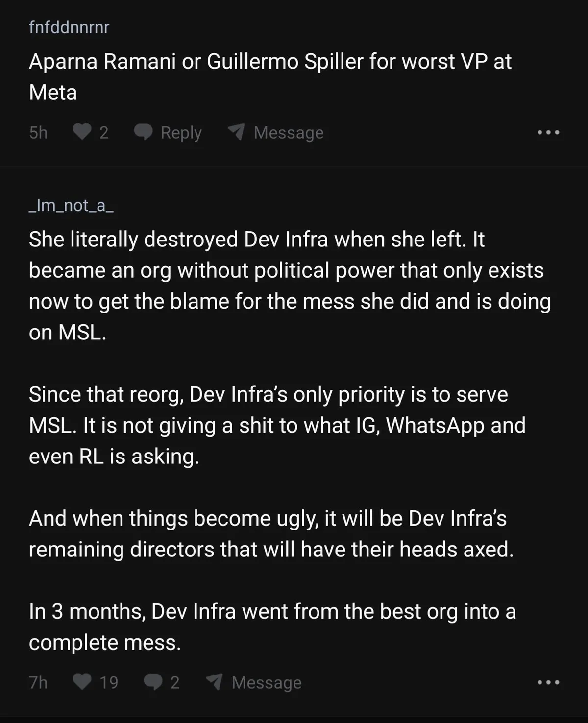Open the three-dot menu on _Im_not_a_'s comment
The width and height of the screenshot is (588, 723).
click(548, 682)
